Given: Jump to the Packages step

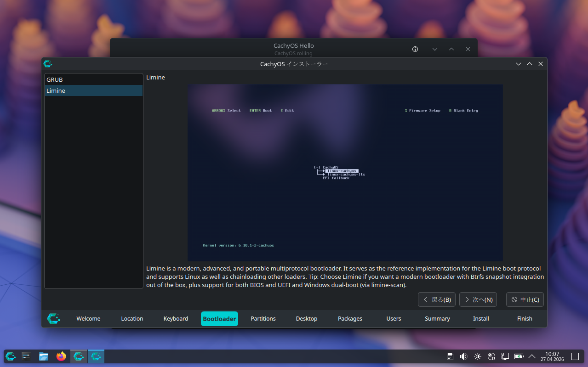Looking at the screenshot, I should pos(350,319).
